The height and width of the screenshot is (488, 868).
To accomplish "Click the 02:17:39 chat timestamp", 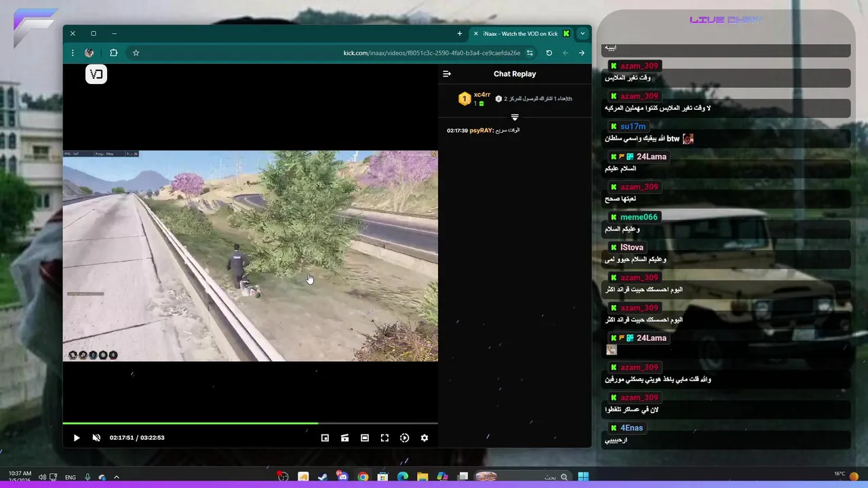I will coord(457,130).
